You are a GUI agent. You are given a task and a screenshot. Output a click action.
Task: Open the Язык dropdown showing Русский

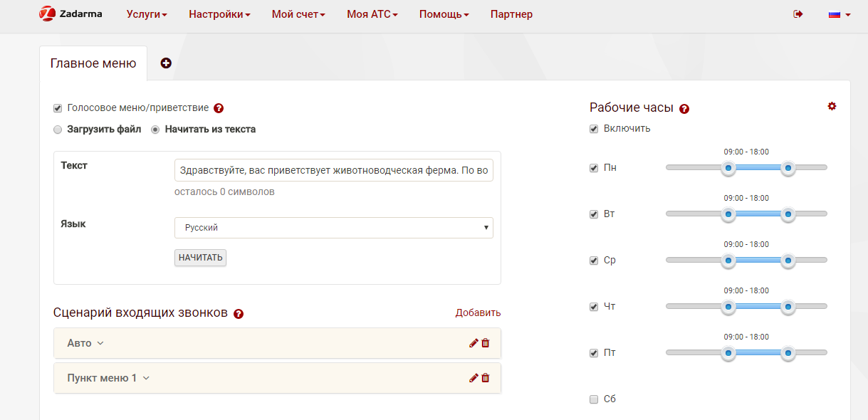tap(334, 228)
